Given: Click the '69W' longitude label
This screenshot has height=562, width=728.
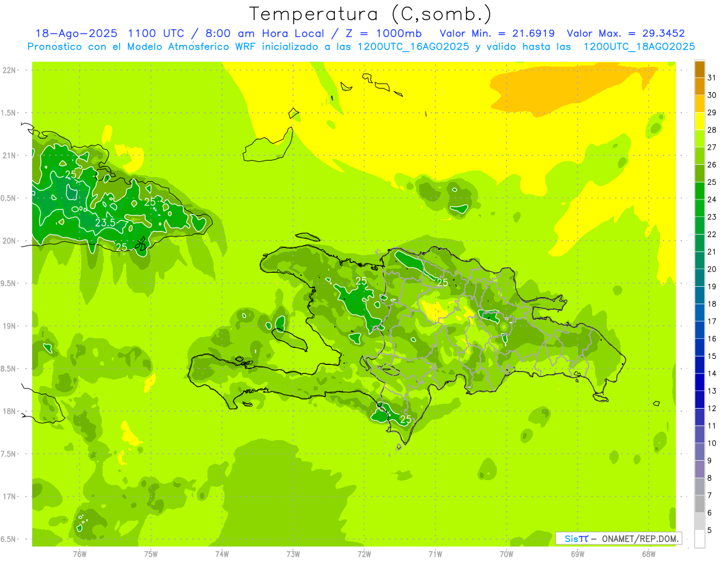Looking at the screenshot, I should tap(578, 554).
